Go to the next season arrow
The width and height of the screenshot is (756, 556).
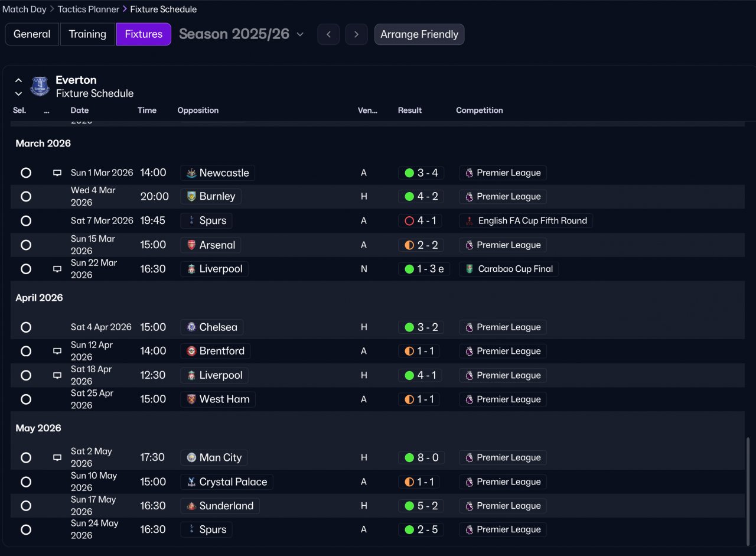coord(356,34)
